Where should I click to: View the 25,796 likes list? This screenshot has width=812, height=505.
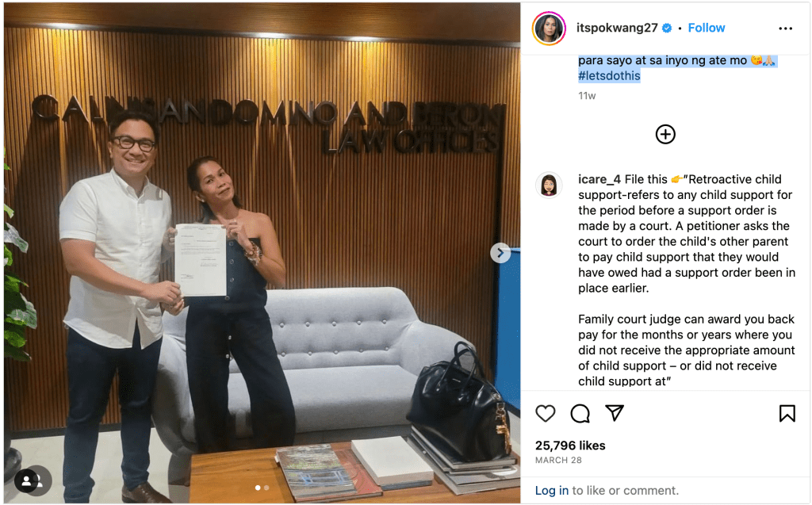pos(570,446)
